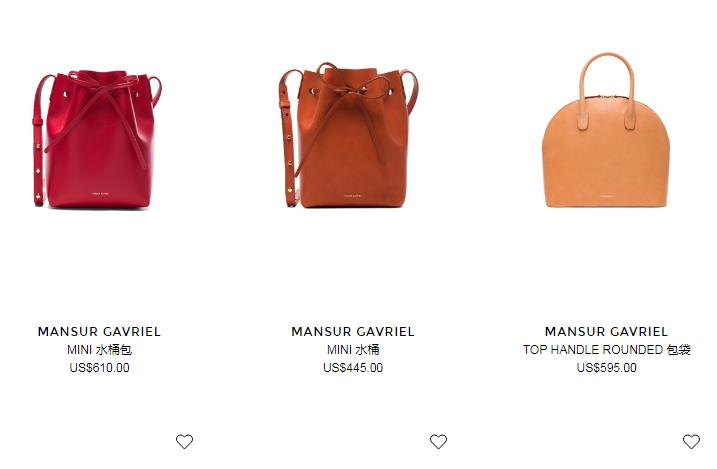Favorite the red MINI bucket bag with heart
717x469 pixels.
click(x=184, y=442)
